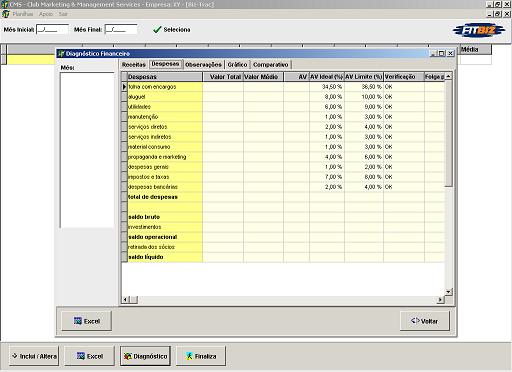Click the Valor Total column header
512x372 pixels.
(x=223, y=77)
